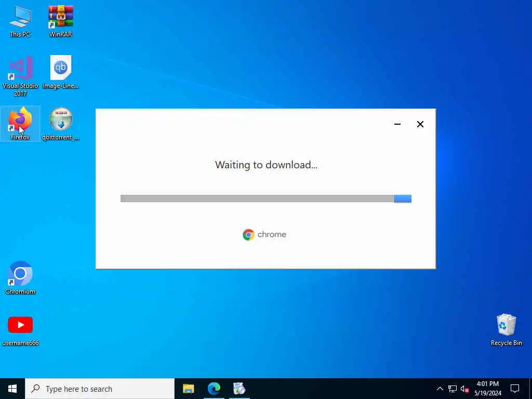Open the network status tray icon
The image size is (532, 399).
point(453,389)
